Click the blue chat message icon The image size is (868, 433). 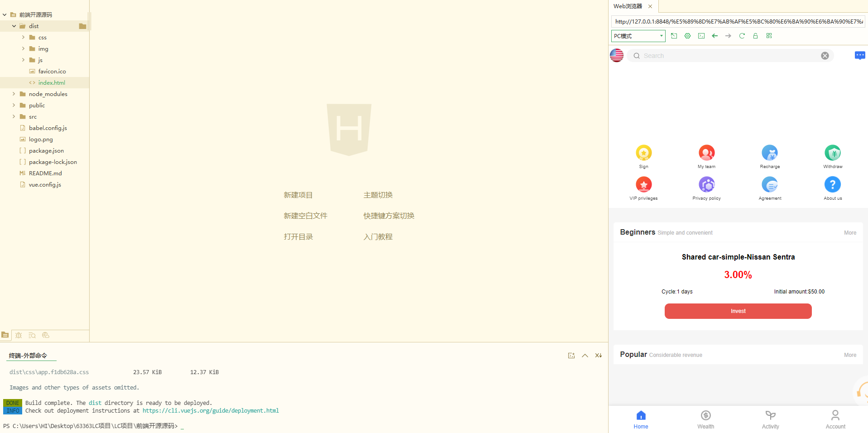859,55
